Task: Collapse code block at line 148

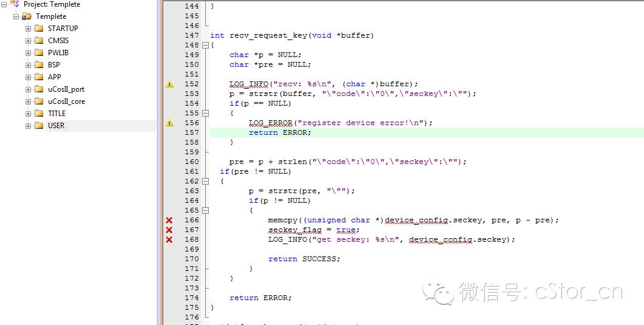Action: (x=206, y=45)
